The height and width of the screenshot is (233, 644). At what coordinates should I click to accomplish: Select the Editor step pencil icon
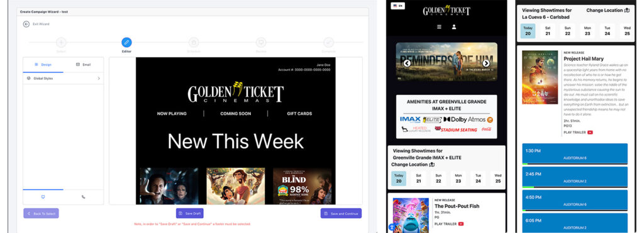click(x=126, y=42)
